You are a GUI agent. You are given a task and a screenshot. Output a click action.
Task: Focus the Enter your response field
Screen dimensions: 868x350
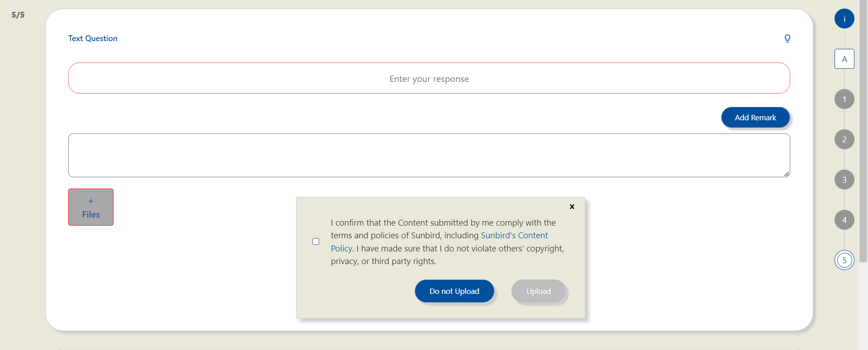click(429, 78)
